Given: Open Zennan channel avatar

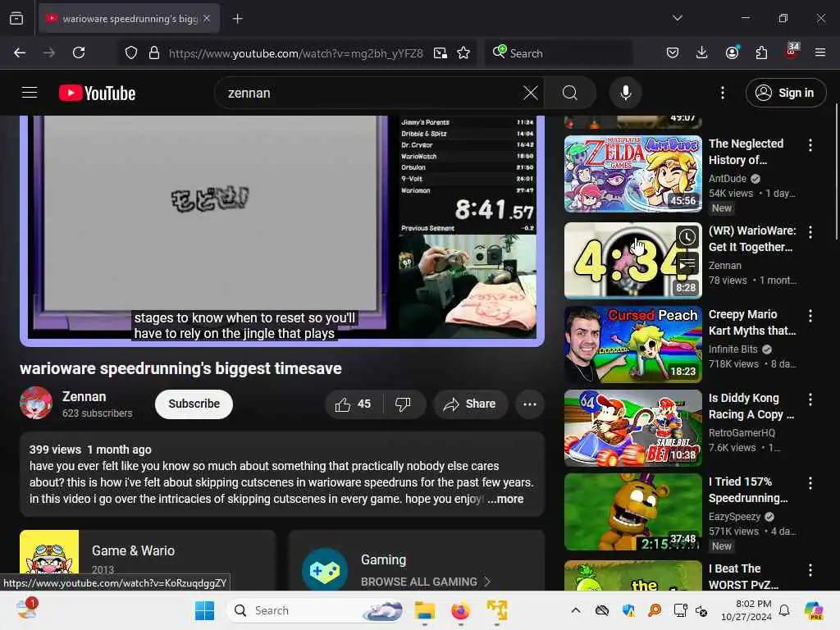Looking at the screenshot, I should click(x=36, y=403).
